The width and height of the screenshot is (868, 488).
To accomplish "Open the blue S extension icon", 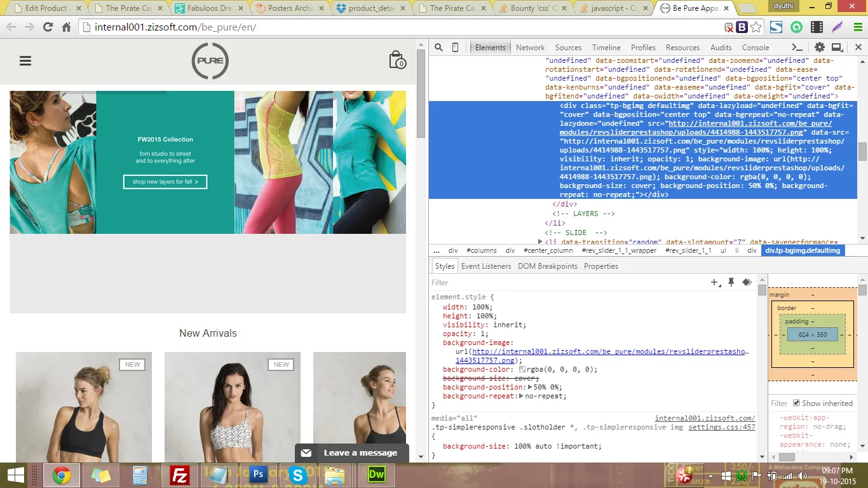I will [776, 27].
